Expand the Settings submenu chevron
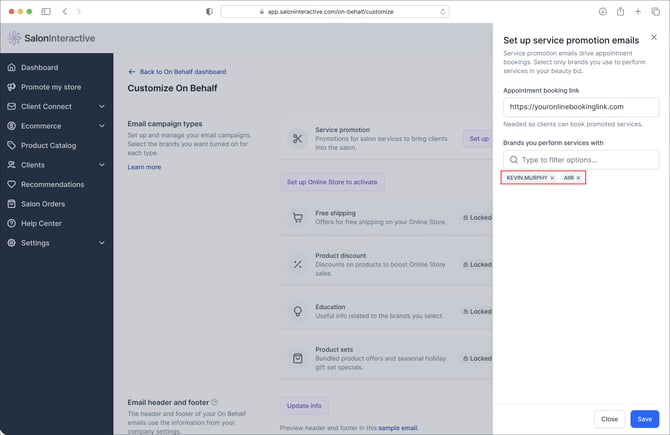This screenshot has height=435, width=670. tap(102, 243)
